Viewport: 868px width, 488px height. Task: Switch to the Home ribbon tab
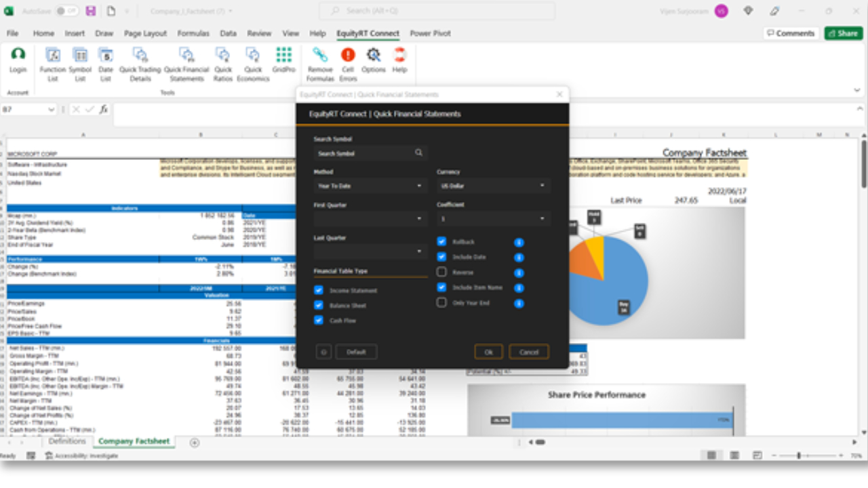point(43,33)
